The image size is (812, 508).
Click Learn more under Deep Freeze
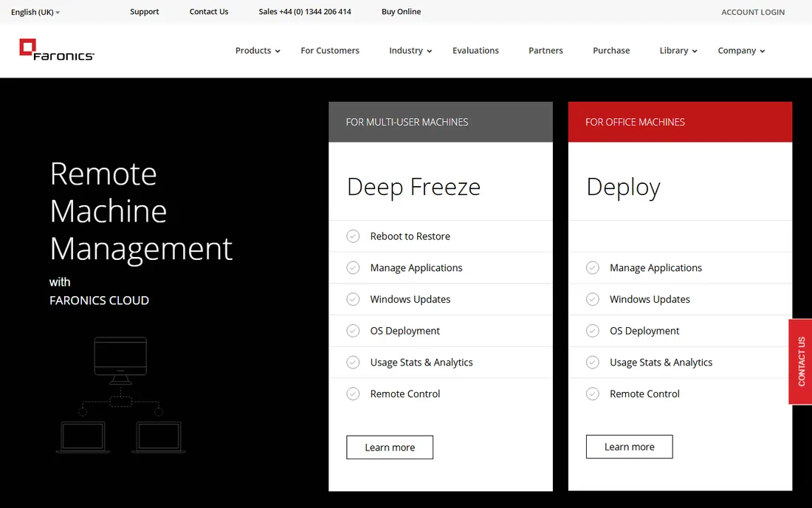point(390,447)
